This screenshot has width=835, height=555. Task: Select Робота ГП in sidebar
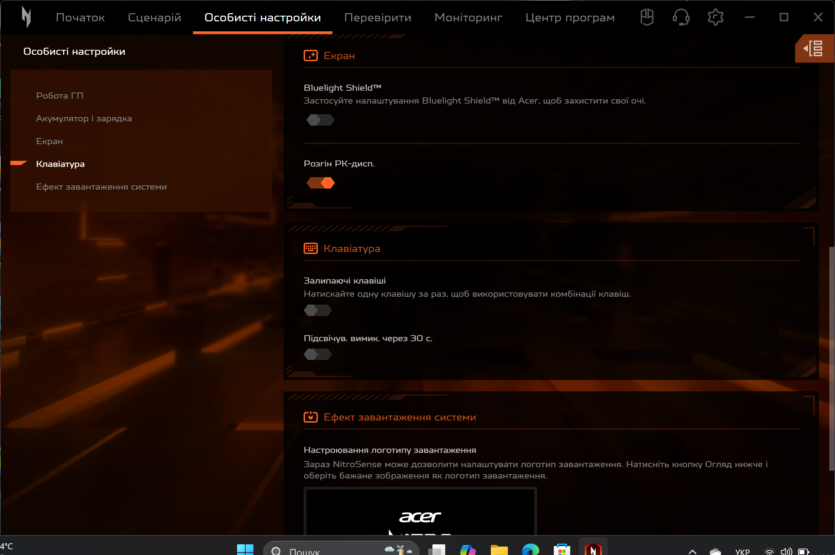click(x=60, y=95)
